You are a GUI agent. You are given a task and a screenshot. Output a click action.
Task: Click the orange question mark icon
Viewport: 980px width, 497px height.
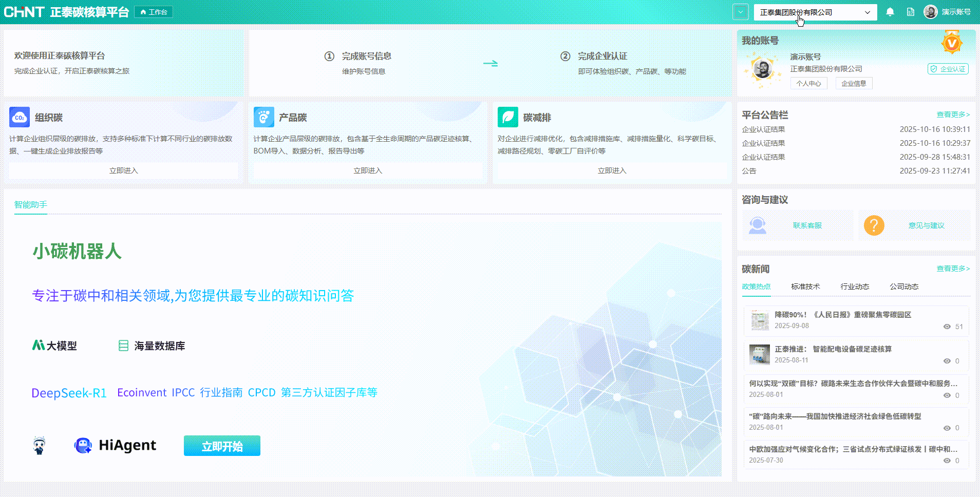click(874, 225)
